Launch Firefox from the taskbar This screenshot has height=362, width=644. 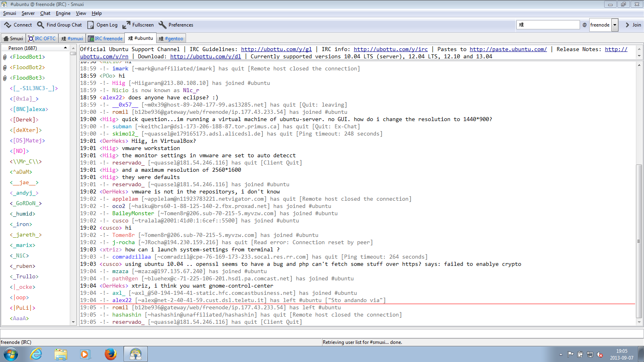point(110,354)
